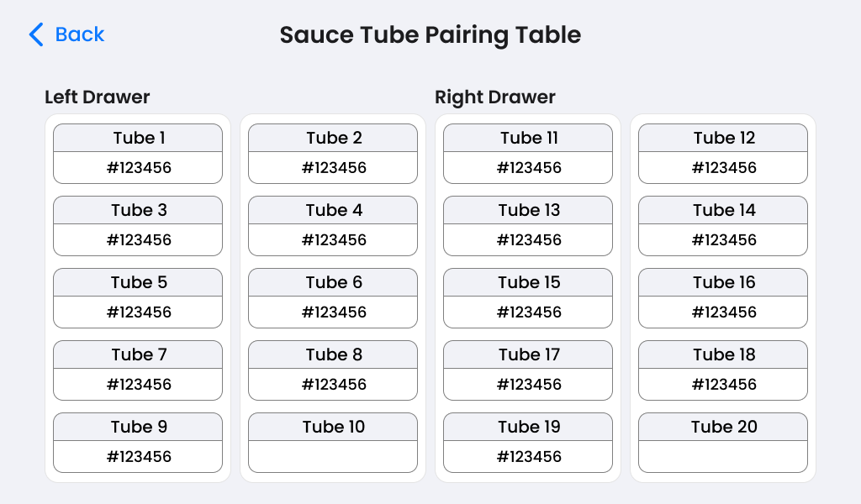Click the empty Tube 10 code field
This screenshot has height=504, width=861.
[333, 457]
